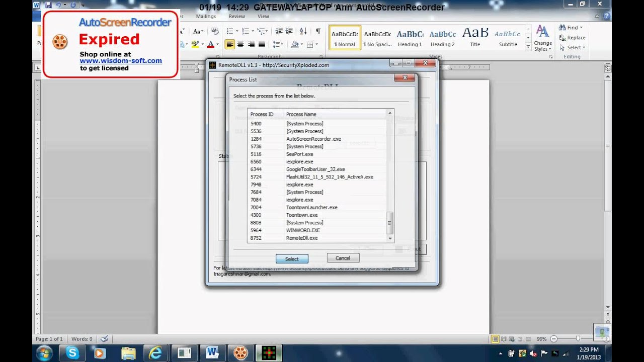Viewport: 644px width, 362px height.
Task: Open Change Case (Aa) dropdown
Action: (199, 31)
